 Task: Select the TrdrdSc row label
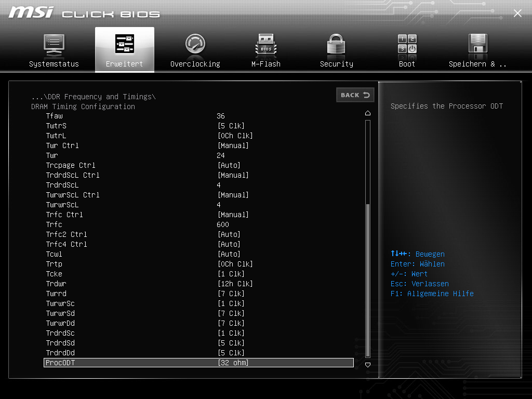[60, 333]
